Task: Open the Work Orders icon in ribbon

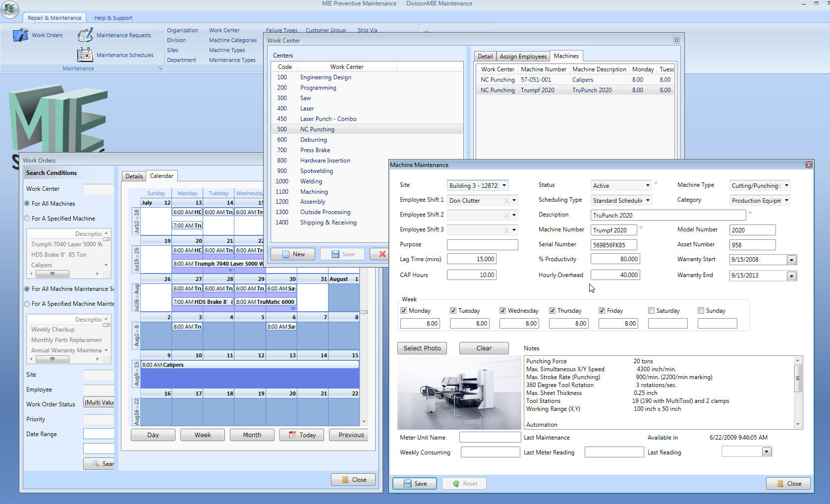Action: 20,35
